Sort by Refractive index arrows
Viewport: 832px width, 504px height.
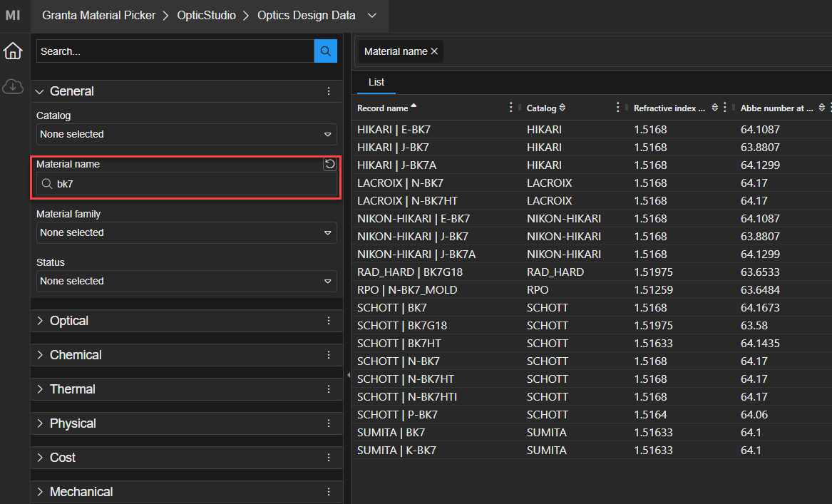pos(715,107)
